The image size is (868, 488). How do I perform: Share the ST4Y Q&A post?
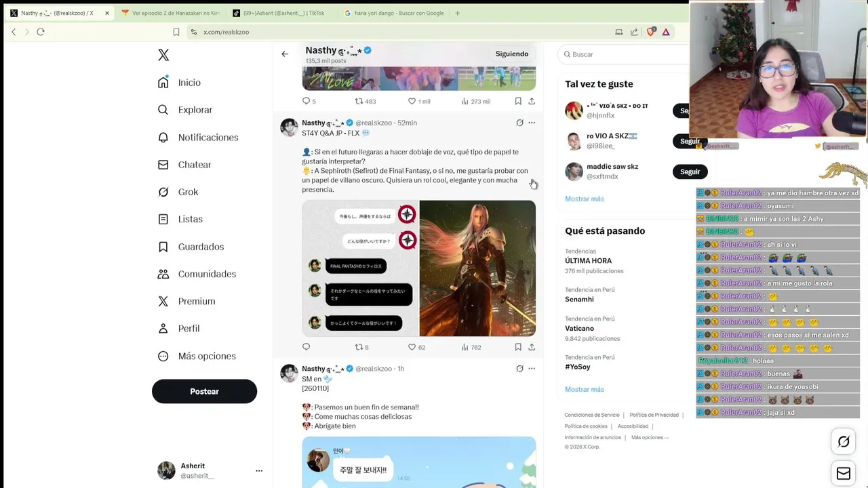coord(532,347)
